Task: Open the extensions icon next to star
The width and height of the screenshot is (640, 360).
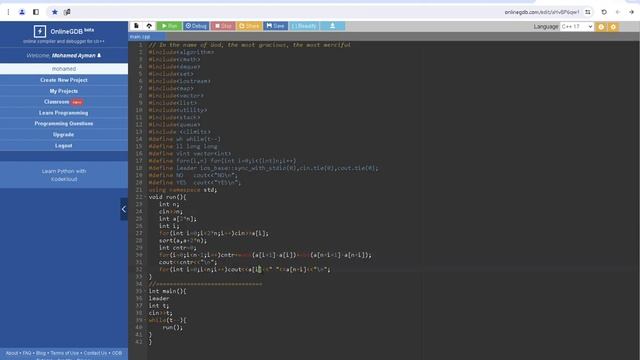Action: click(67, 12)
